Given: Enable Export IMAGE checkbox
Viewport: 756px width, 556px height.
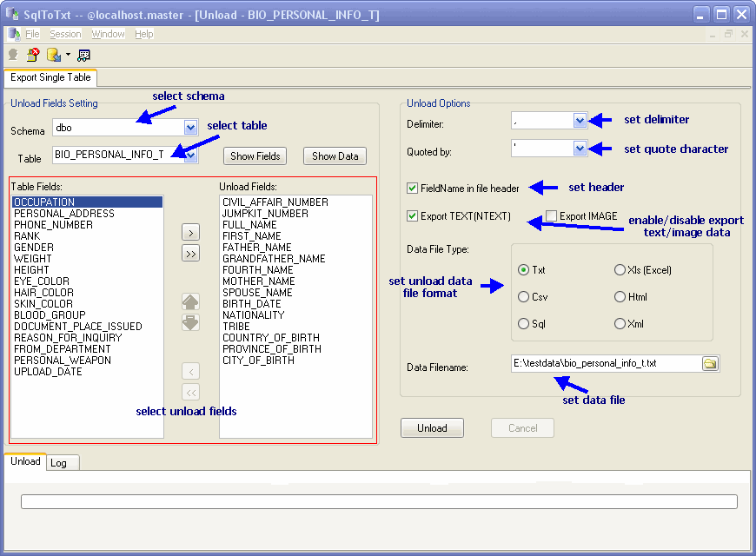Looking at the screenshot, I should tap(551, 215).
